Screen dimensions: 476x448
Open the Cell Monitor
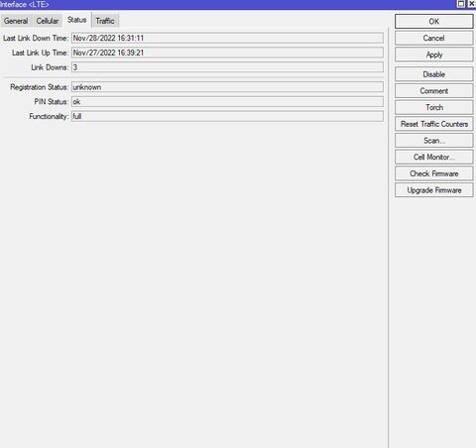pos(433,157)
